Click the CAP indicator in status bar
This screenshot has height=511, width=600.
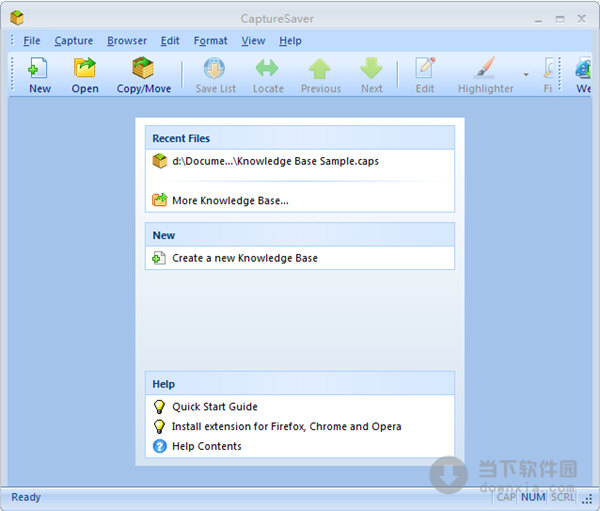506,497
